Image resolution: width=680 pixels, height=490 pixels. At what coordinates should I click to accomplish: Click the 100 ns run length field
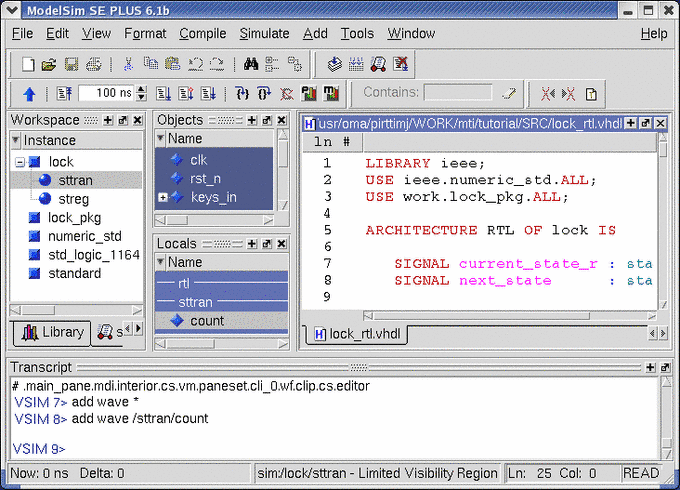coord(105,94)
